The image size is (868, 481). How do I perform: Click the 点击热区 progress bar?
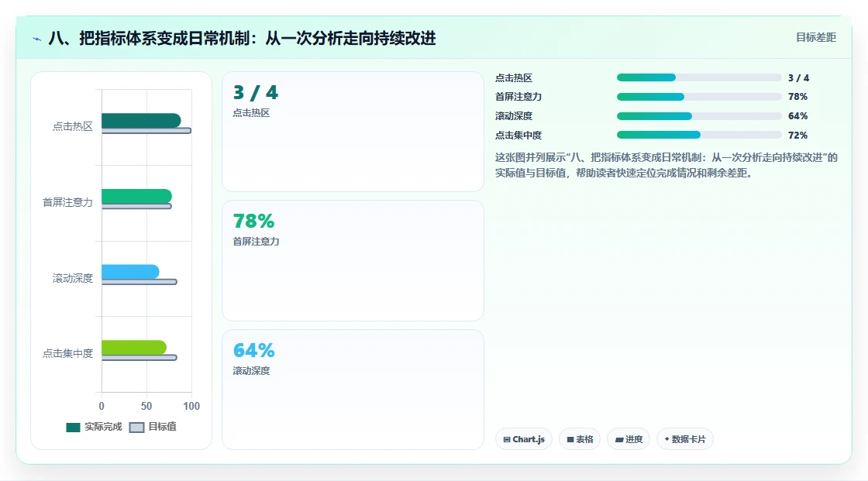click(x=699, y=77)
